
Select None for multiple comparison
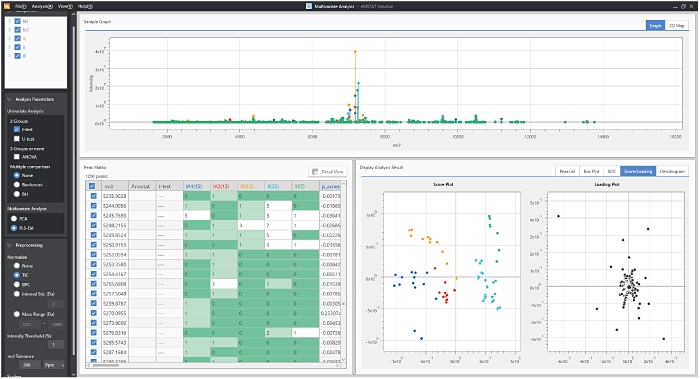(17, 175)
